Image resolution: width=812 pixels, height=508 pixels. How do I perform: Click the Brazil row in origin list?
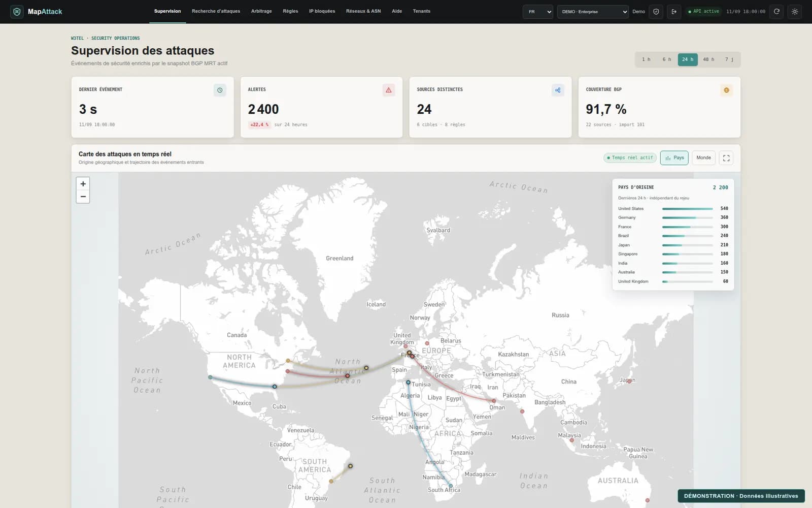pos(673,236)
